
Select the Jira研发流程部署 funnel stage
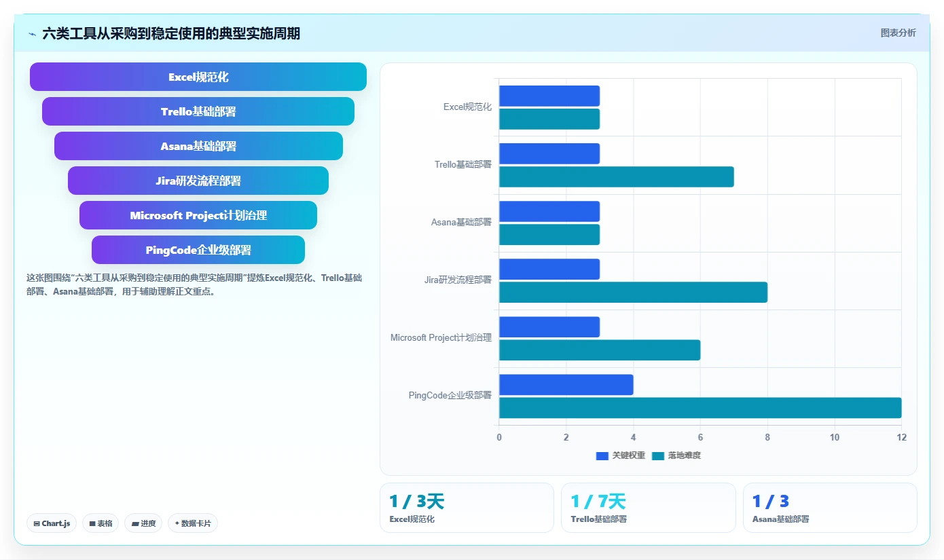pyautogui.click(x=198, y=181)
